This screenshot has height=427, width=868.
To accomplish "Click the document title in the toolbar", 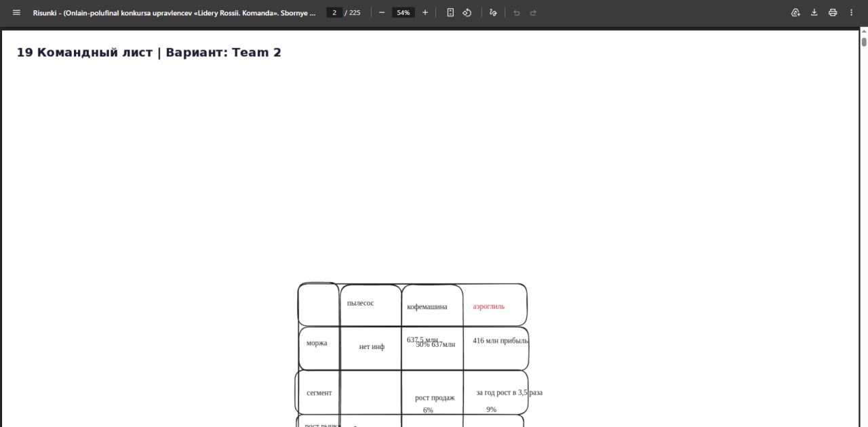I will (x=174, y=12).
